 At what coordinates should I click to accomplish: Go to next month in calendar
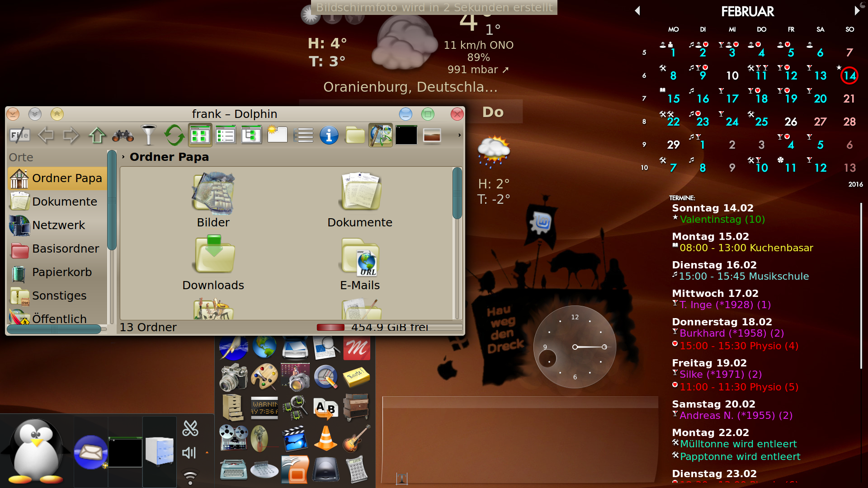[856, 10]
